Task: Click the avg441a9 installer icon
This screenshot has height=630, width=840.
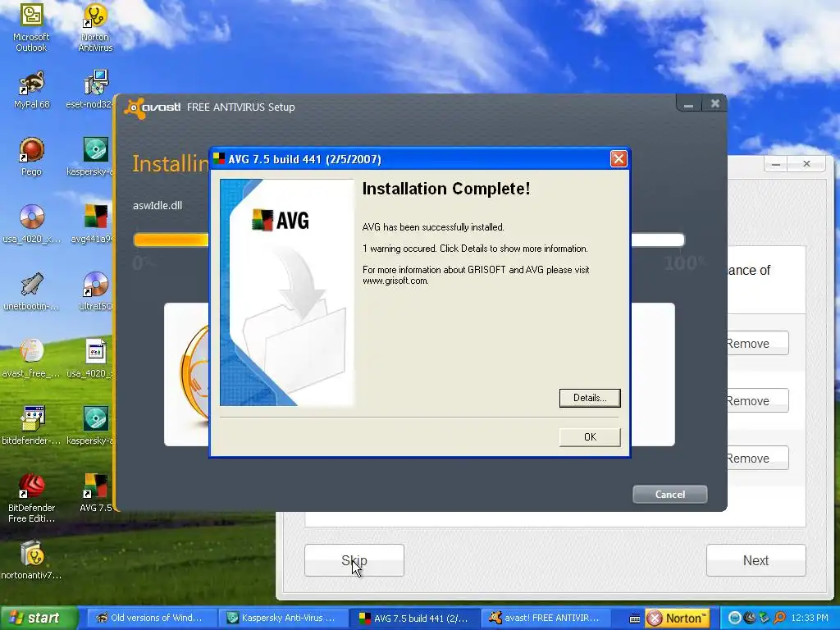Action: [x=95, y=217]
